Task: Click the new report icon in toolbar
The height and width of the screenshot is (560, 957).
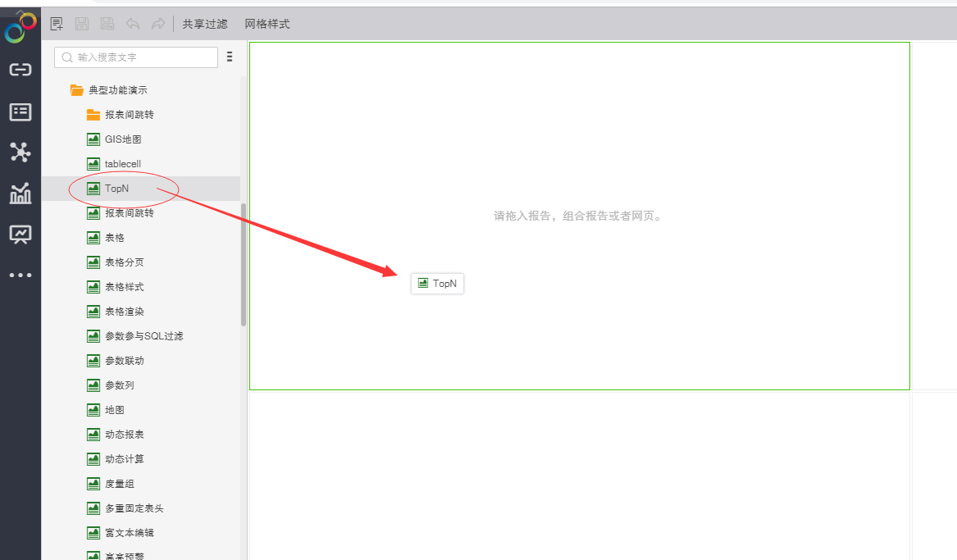Action: click(x=57, y=24)
